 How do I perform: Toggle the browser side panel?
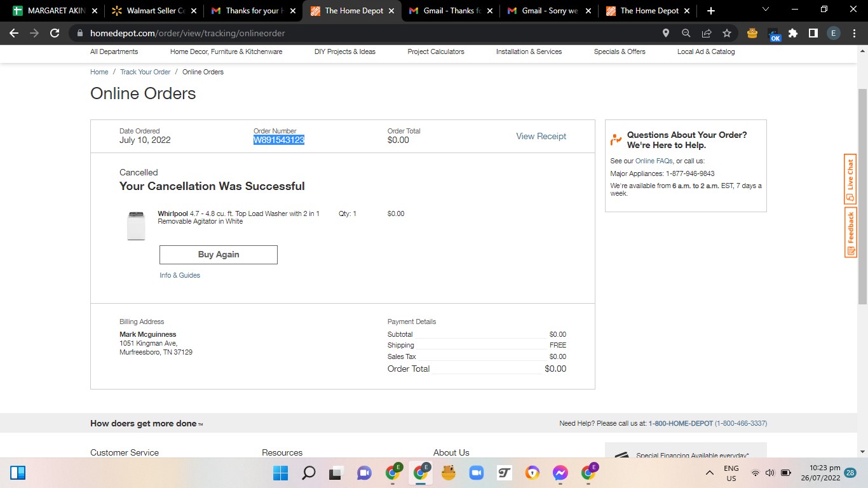point(813,33)
